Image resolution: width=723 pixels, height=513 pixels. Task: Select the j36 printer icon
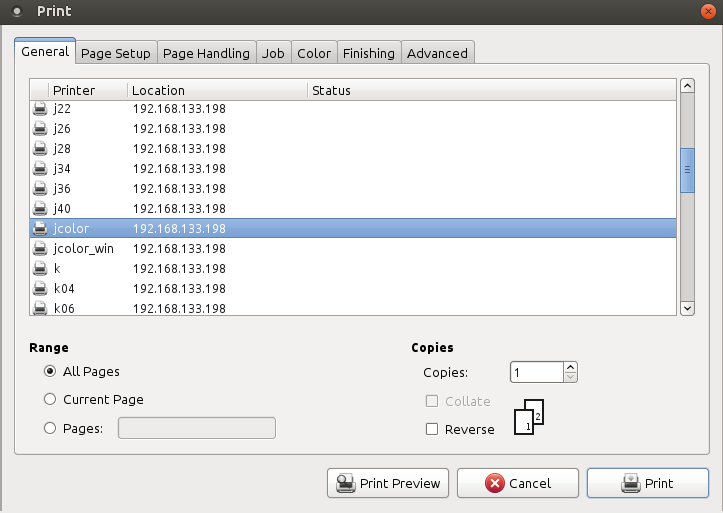[40, 189]
